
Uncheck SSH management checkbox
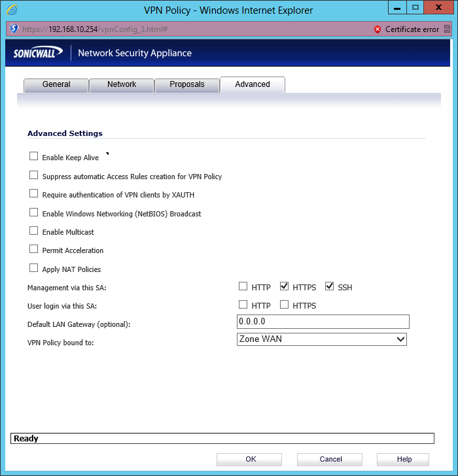329,286
